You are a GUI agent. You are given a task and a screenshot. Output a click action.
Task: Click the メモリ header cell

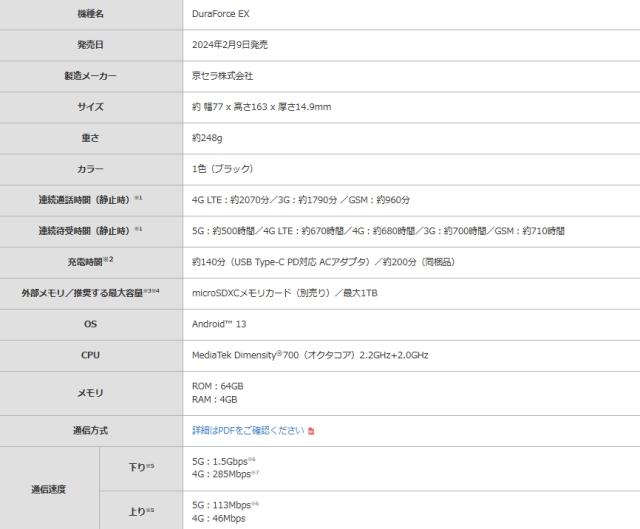tap(91, 393)
